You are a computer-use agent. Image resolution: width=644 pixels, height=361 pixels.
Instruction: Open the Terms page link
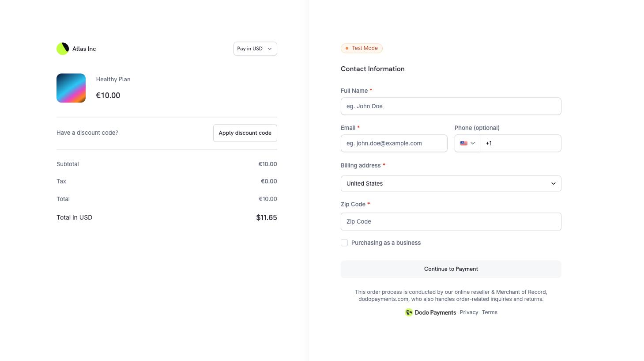[490, 312]
